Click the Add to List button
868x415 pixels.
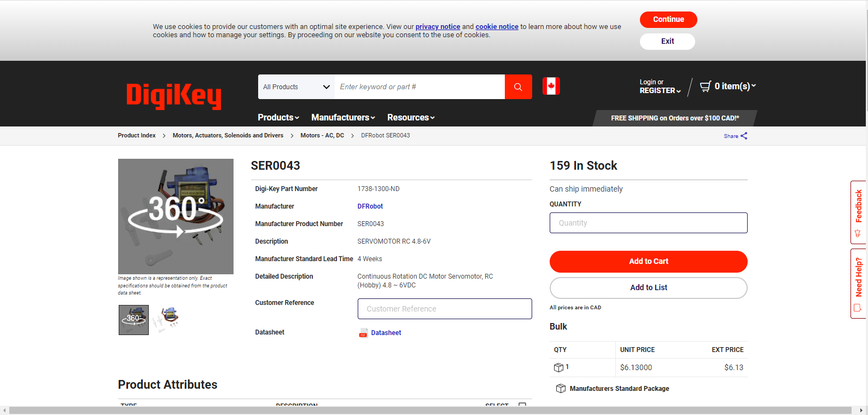pyautogui.click(x=649, y=288)
